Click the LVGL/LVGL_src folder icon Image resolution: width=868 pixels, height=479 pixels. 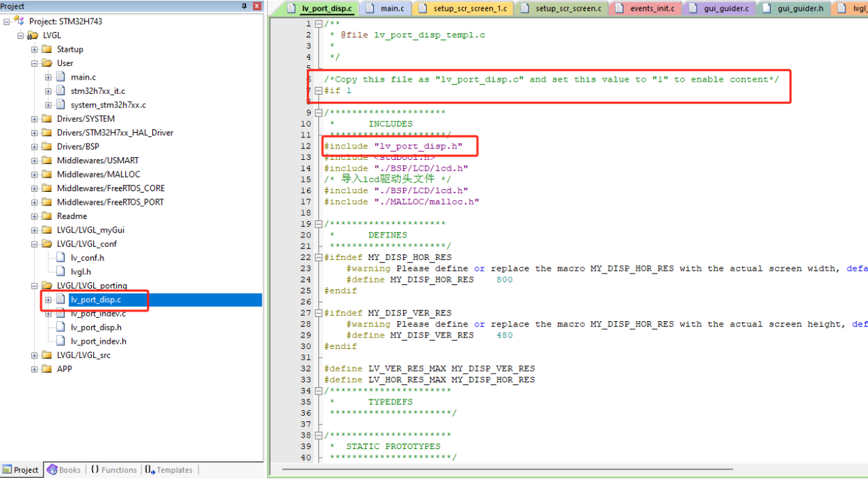[x=46, y=355]
